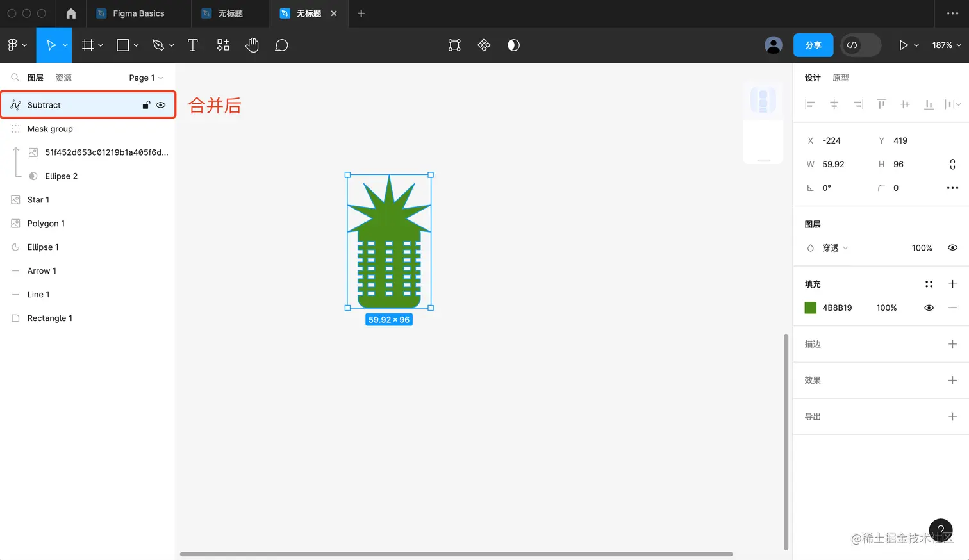Add an effect in 效果 section
This screenshot has height=560, width=969.
pos(952,380)
